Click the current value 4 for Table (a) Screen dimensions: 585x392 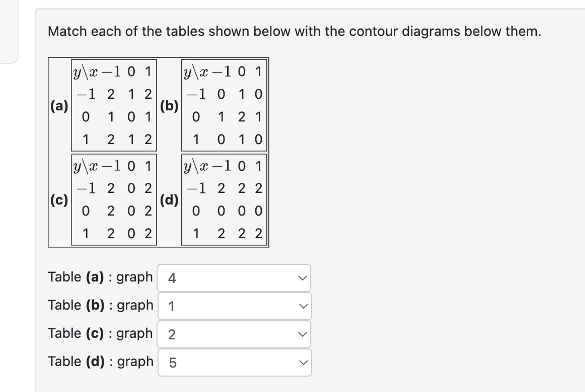point(172,278)
